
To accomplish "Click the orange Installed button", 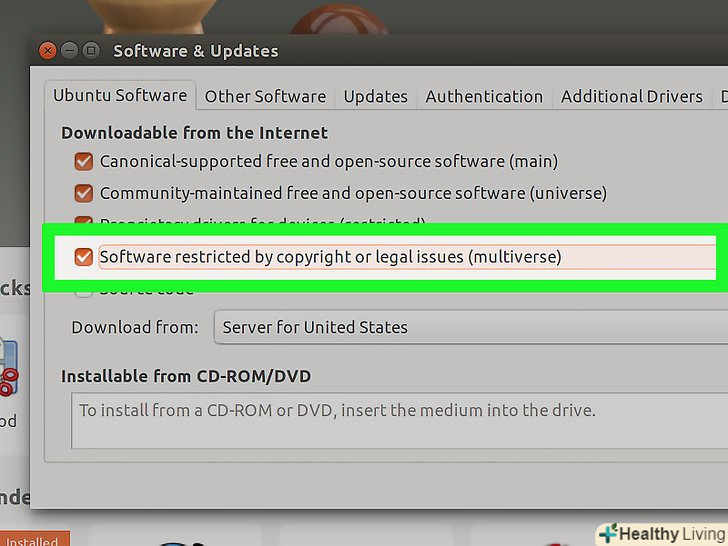I will click(x=34, y=539).
